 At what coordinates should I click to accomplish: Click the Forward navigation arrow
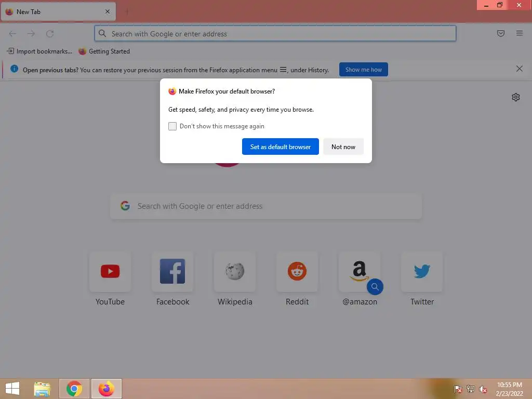click(31, 34)
